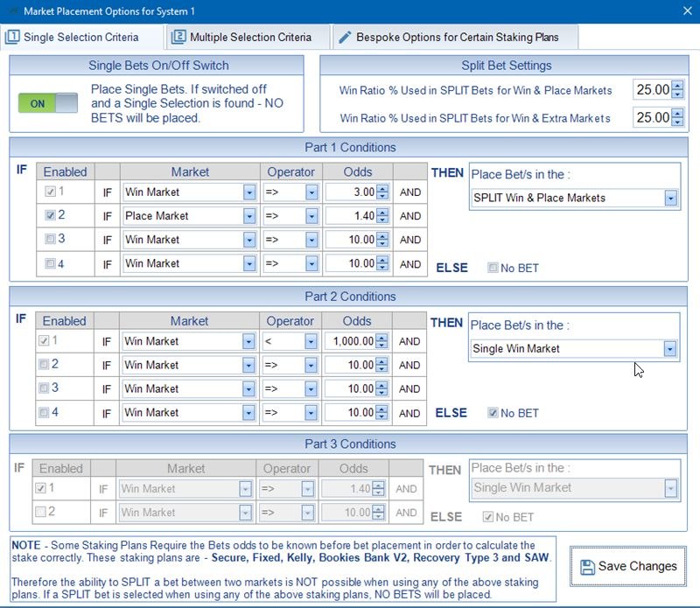Adjust Win & Place split ratio spinner
This screenshot has height=608, width=700.
click(677, 90)
